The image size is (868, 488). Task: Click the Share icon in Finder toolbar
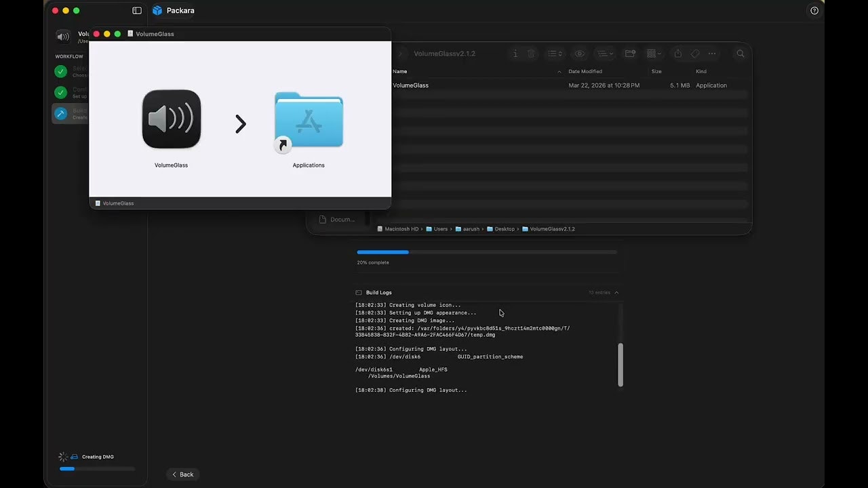tap(677, 54)
